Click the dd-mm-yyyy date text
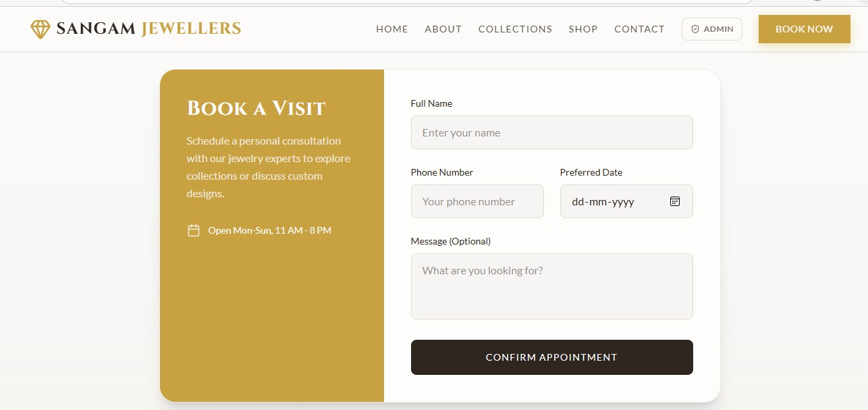The height and width of the screenshot is (410, 868). (x=603, y=202)
